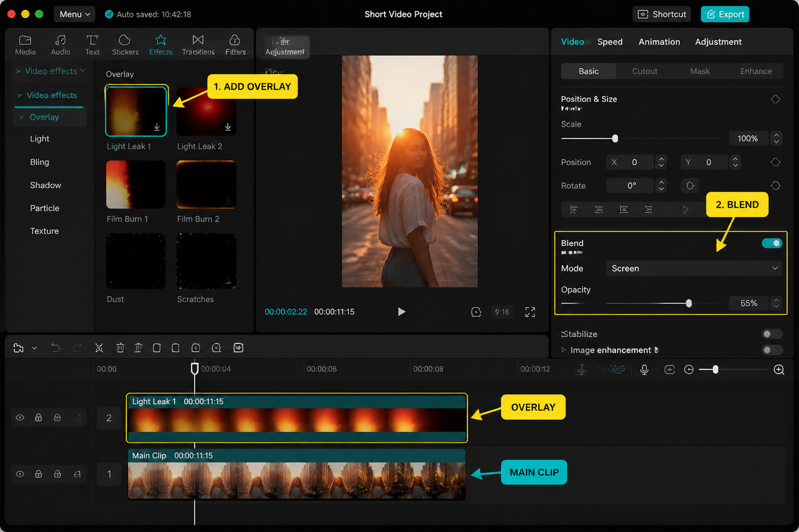This screenshot has height=532, width=799.
Task: Select the Film Burn 1 thumbnail
Action: [x=136, y=185]
